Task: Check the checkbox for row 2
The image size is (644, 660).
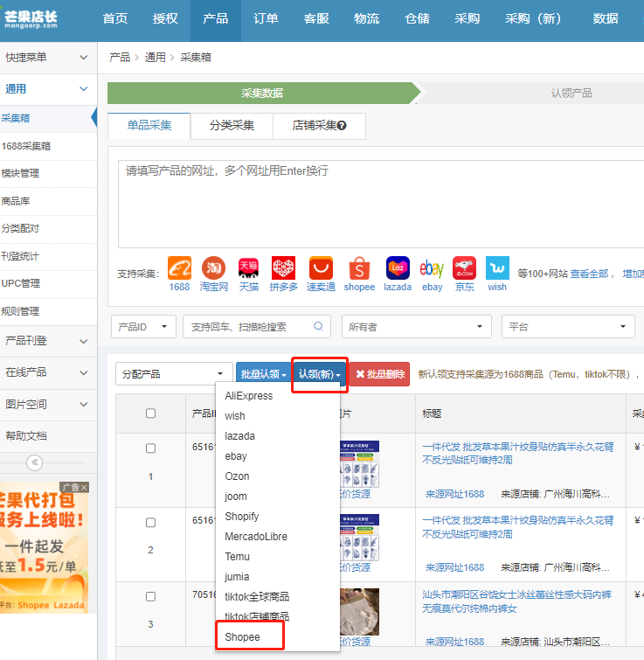Action: [x=150, y=523]
